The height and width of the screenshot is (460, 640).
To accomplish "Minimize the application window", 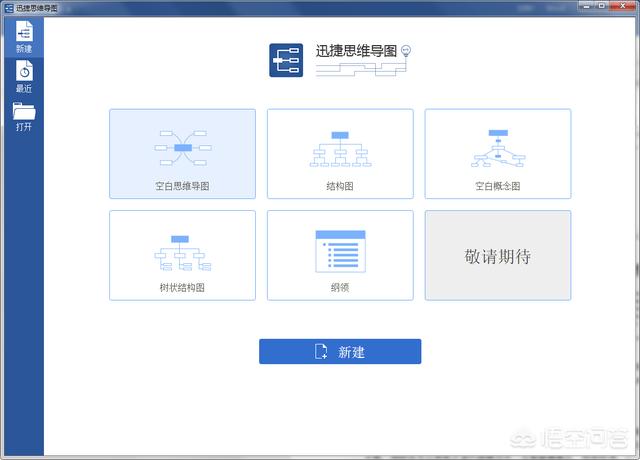I will [587, 6].
